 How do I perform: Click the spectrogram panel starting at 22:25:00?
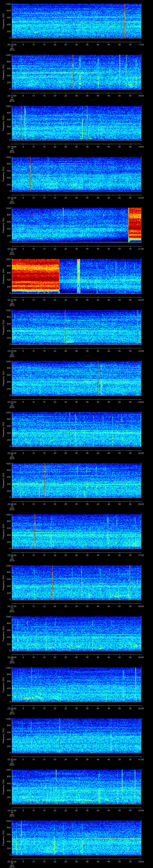click(76, 480)
